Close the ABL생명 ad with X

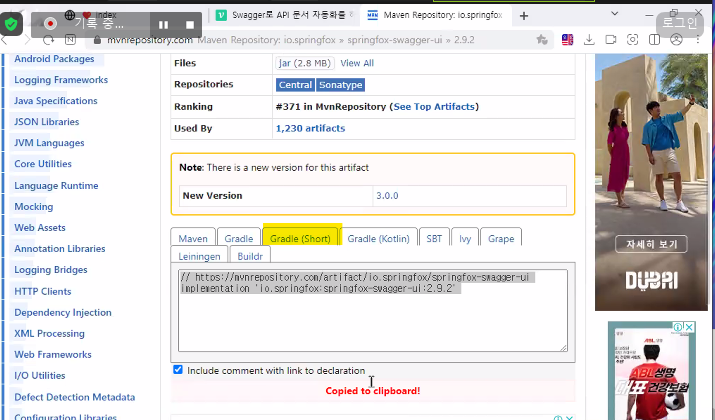click(689, 327)
